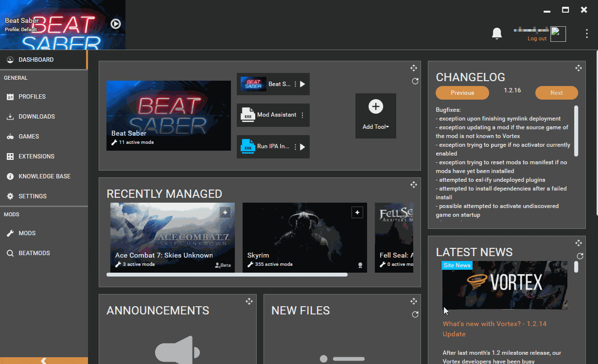Open the three-dot global menu
Viewport: 598px width, 364px height.
587,34
